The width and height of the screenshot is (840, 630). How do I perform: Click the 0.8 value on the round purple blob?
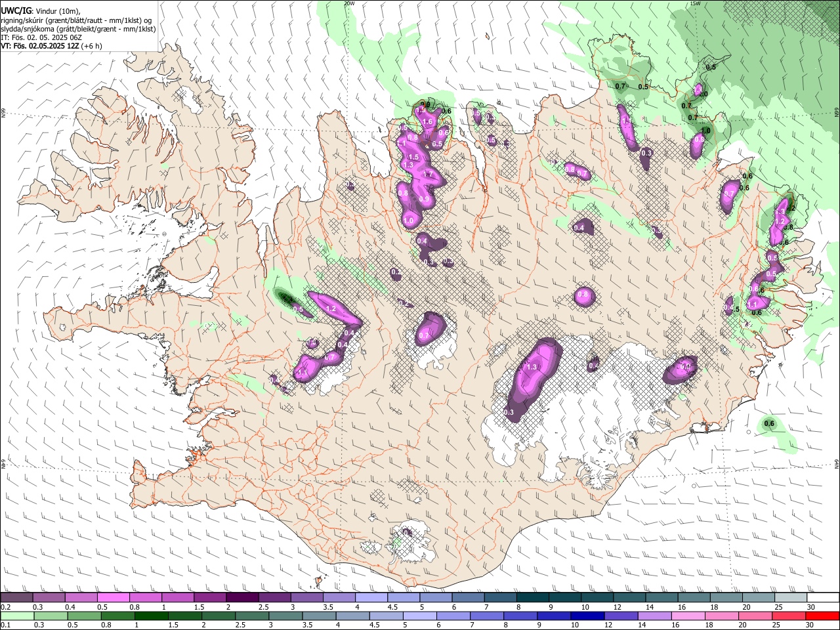pyautogui.click(x=583, y=295)
